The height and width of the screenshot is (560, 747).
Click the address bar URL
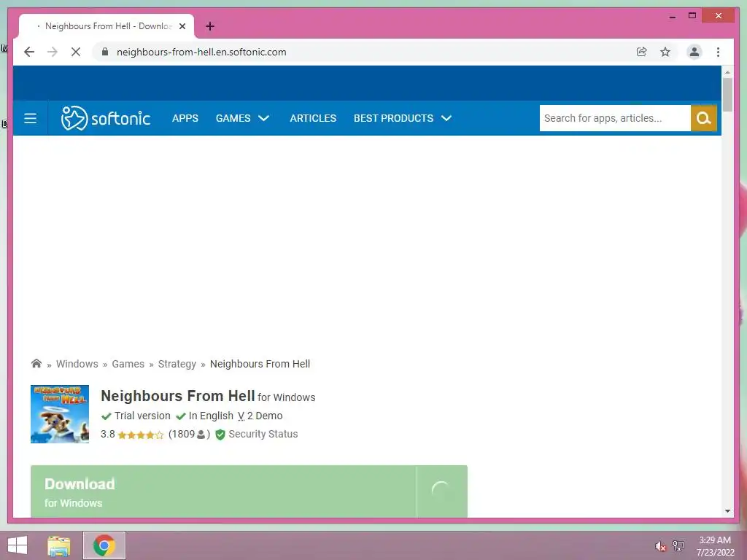[201, 52]
